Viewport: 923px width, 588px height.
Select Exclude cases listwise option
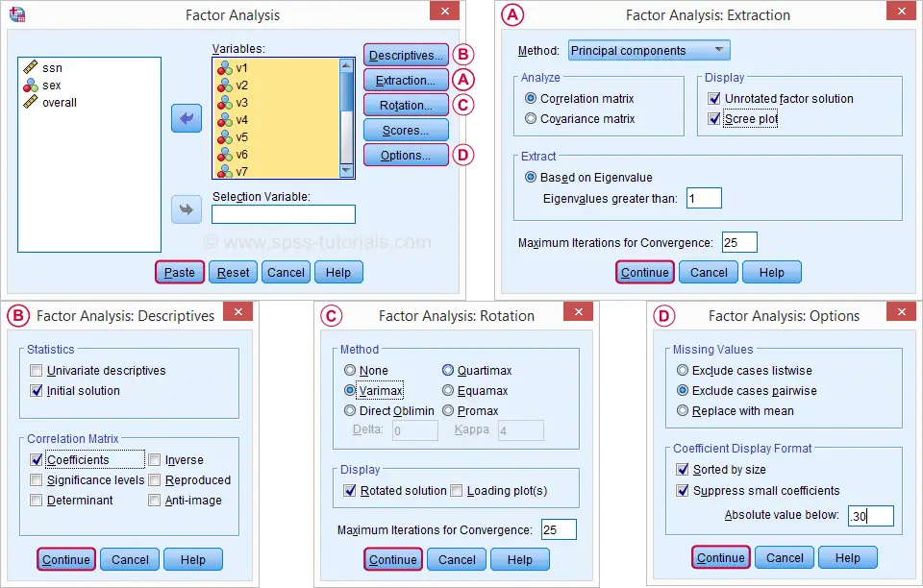click(x=683, y=371)
